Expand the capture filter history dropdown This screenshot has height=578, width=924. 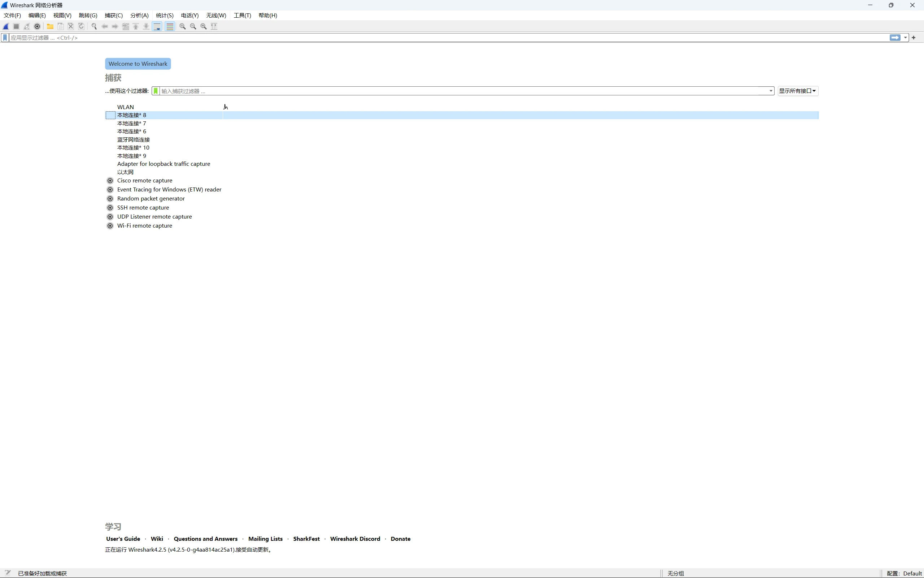coord(771,91)
